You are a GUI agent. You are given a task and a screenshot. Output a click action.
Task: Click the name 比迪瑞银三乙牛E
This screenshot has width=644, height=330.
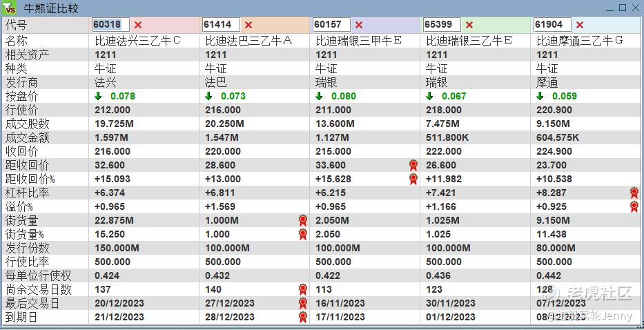(x=469, y=41)
